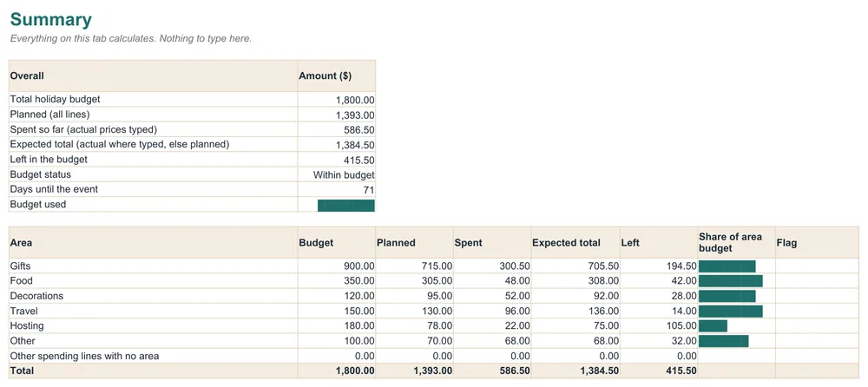Click the Budget column header
This screenshot has width=868, height=387.
337,242
